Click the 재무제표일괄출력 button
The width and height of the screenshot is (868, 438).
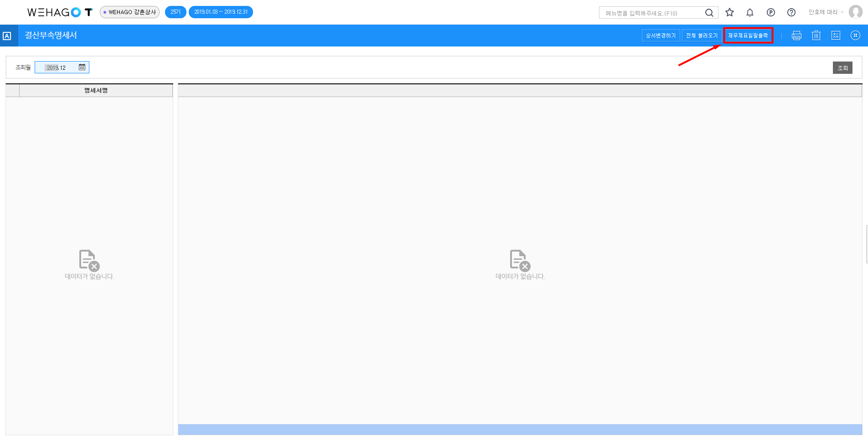(748, 36)
